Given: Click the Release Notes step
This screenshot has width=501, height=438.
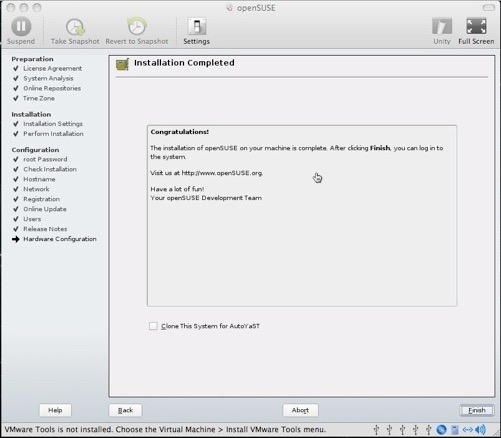Looking at the screenshot, I should [x=45, y=229].
